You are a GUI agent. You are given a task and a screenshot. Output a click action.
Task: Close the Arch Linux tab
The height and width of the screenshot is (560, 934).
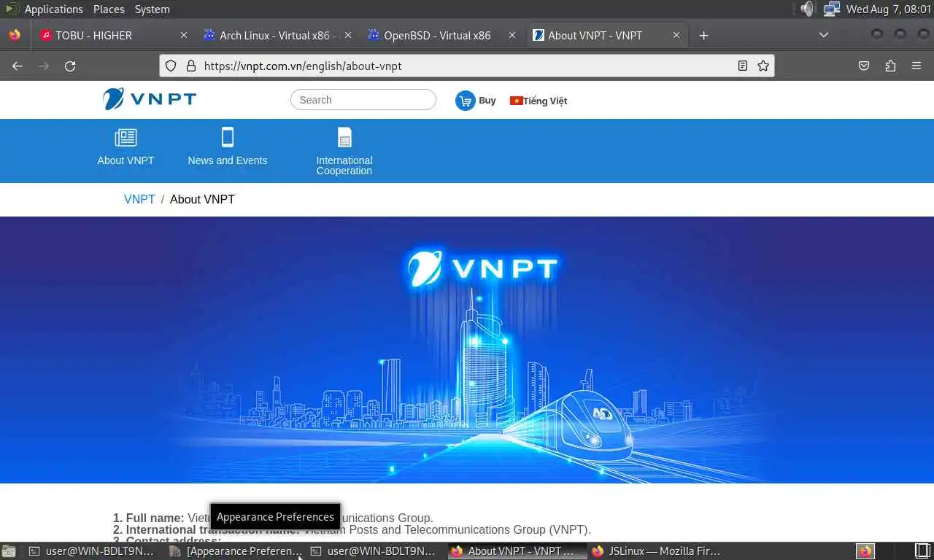(348, 35)
